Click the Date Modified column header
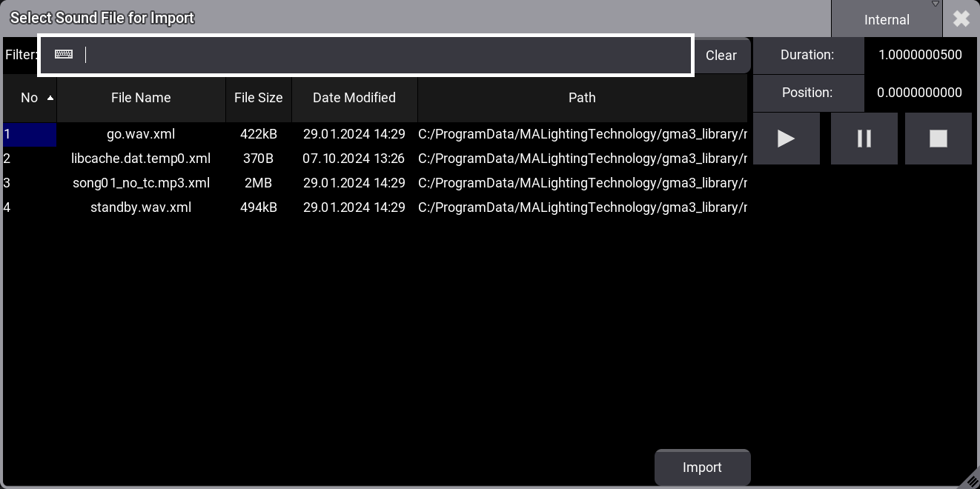Viewport: 980px width, 489px height. point(354,97)
